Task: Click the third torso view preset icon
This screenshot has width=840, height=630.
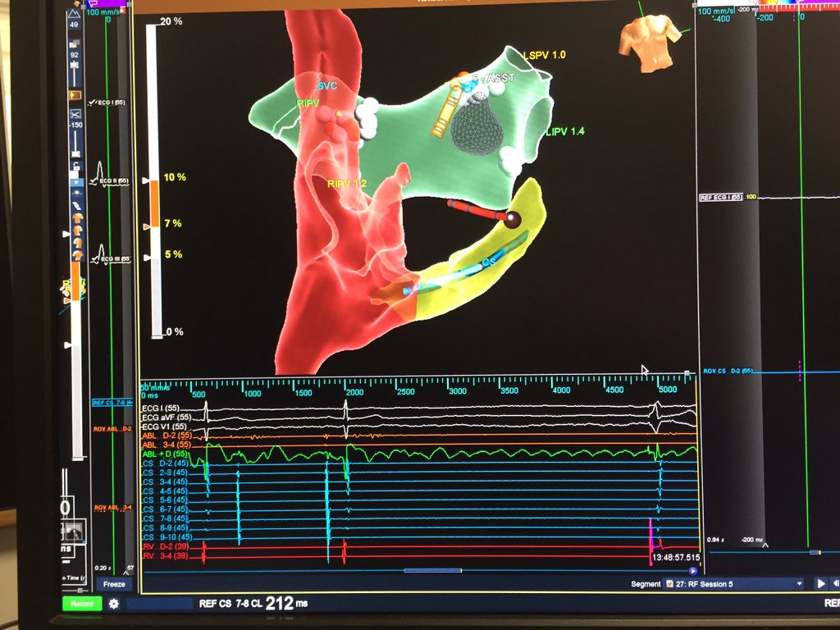Action: [78, 243]
